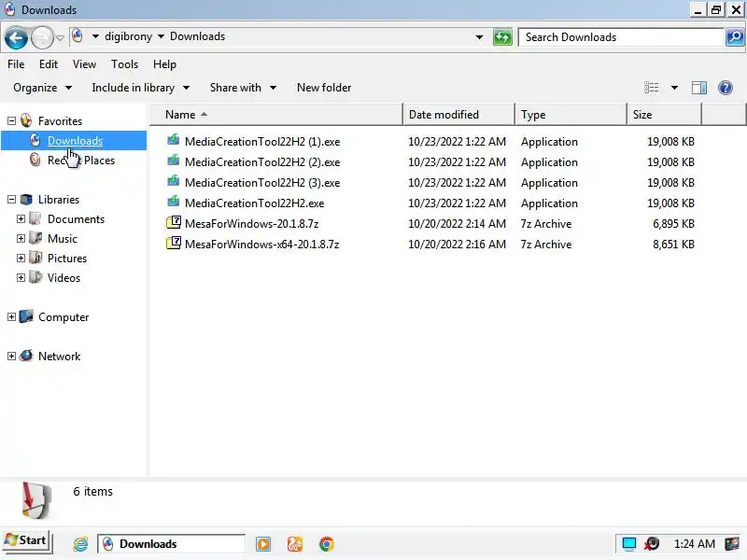This screenshot has width=747, height=560.
Task: Open the View menu
Action: (x=84, y=64)
